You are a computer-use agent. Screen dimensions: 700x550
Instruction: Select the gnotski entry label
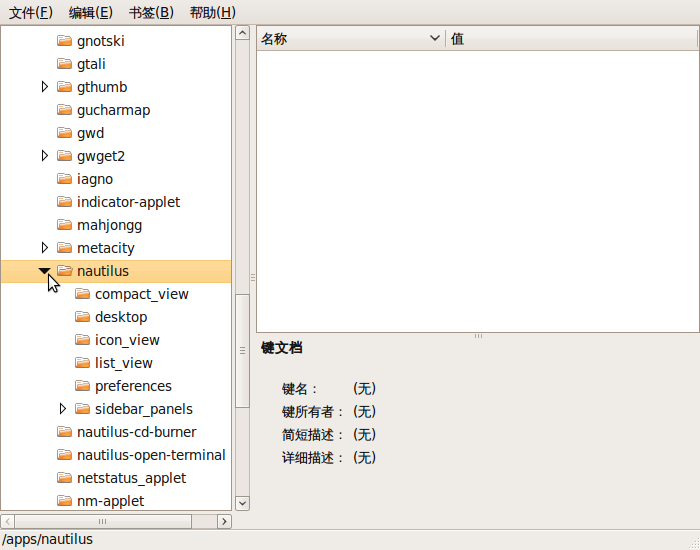coord(100,41)
